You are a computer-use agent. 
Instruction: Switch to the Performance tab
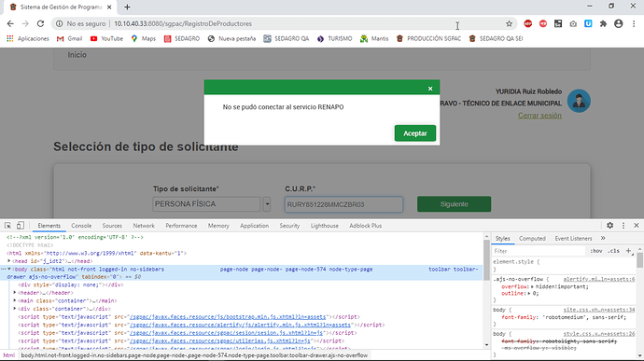(x=181, y=226)
